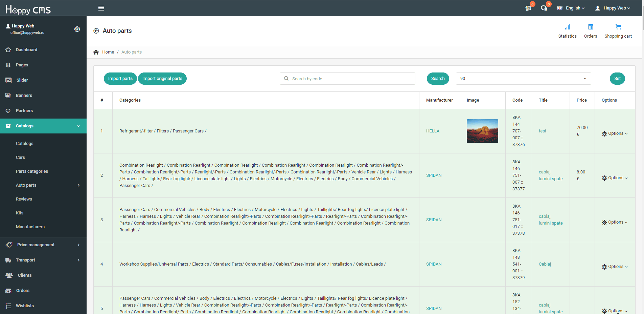Open Kits submenu item
The width and height of the screenshot is (644, 314).
[20, 213]
